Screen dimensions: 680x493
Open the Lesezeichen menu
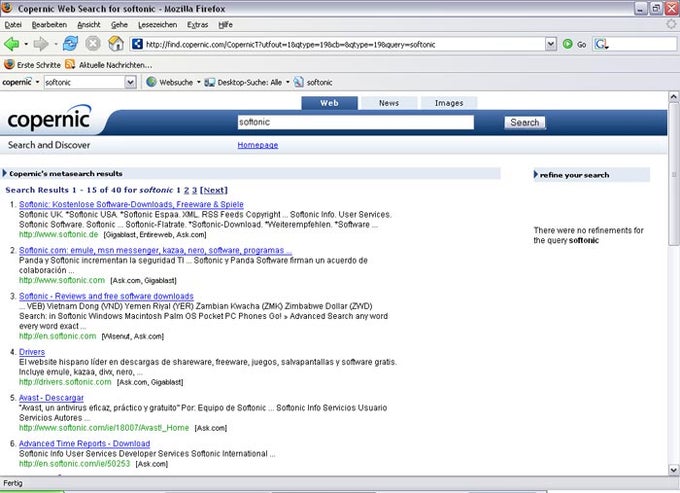coord(157,25)
